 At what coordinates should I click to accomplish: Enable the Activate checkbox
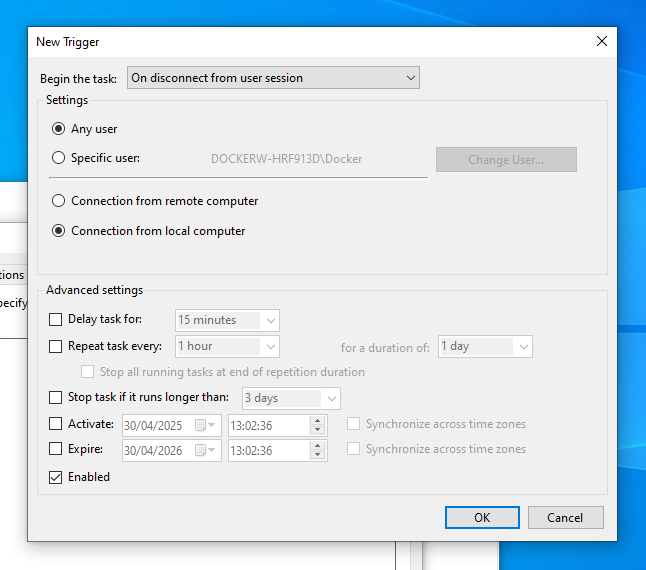tap(56, 424)
